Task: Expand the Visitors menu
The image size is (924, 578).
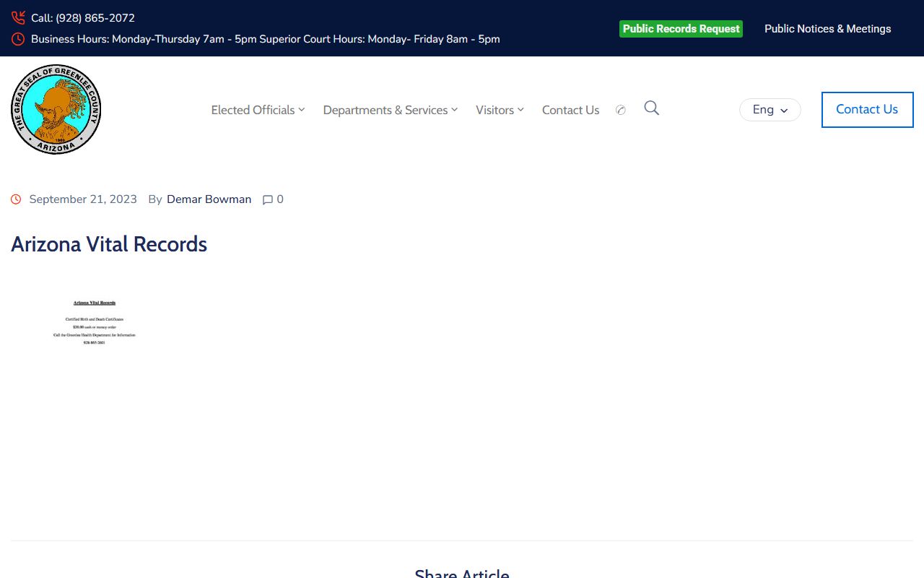Action: [500, 110]
